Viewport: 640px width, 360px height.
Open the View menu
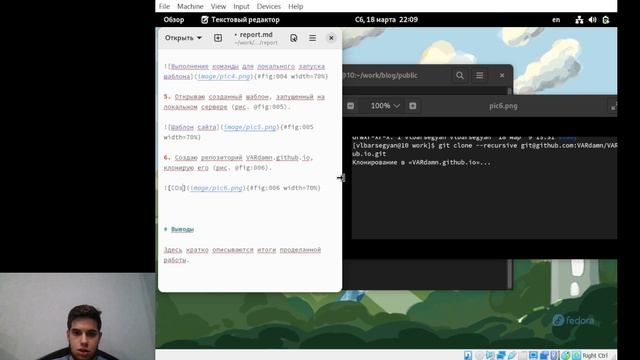click(x=218, y=6)
